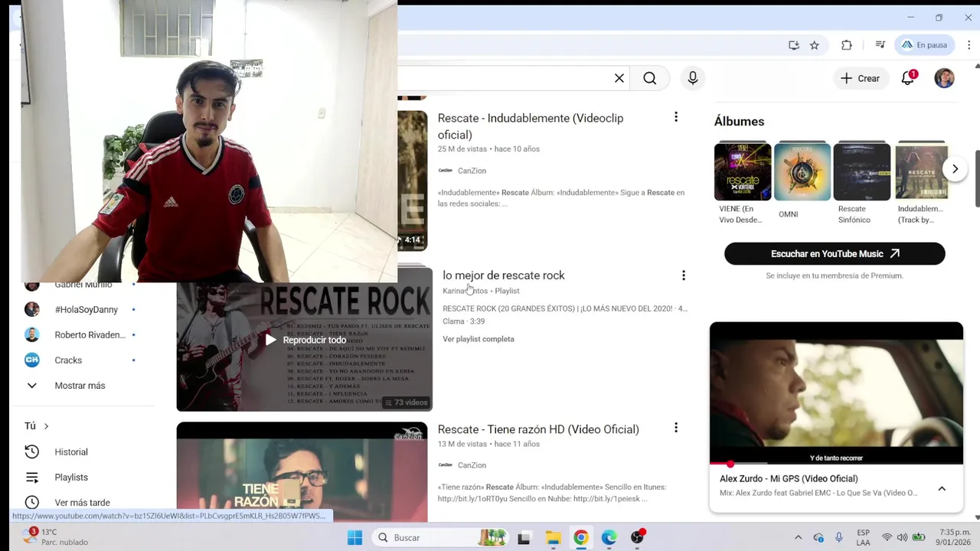
Task: Play all with Reproducir todo on playlist thumbnail
Action: 305,340
